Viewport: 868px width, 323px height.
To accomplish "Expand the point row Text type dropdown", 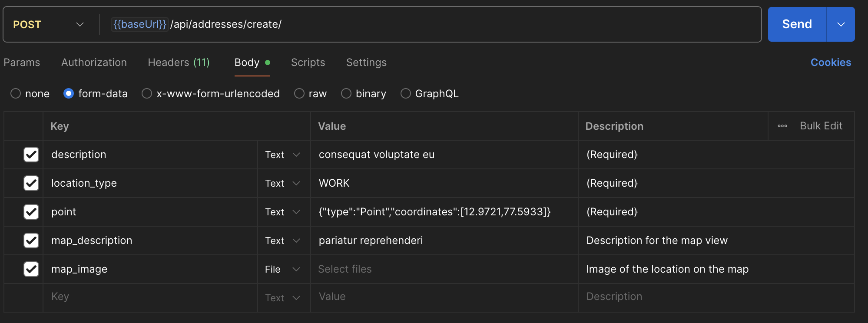I will click(283, 212).
